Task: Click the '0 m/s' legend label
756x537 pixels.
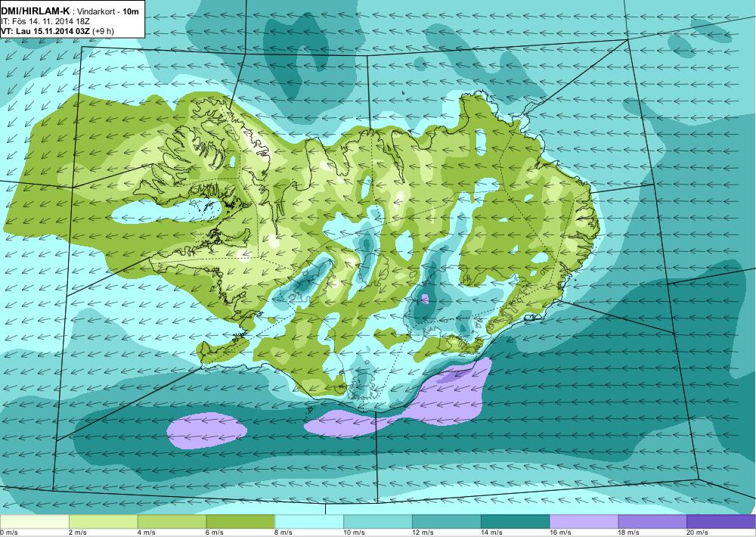Action: (x=8, y=532)
